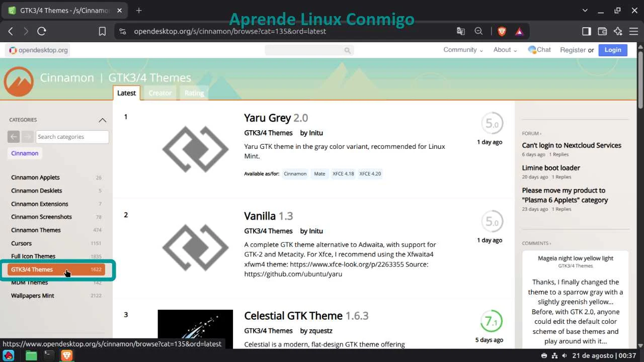This screenshot has height=362, width=644.
Task: Expand the About menu
Action: tap(505, 50)
